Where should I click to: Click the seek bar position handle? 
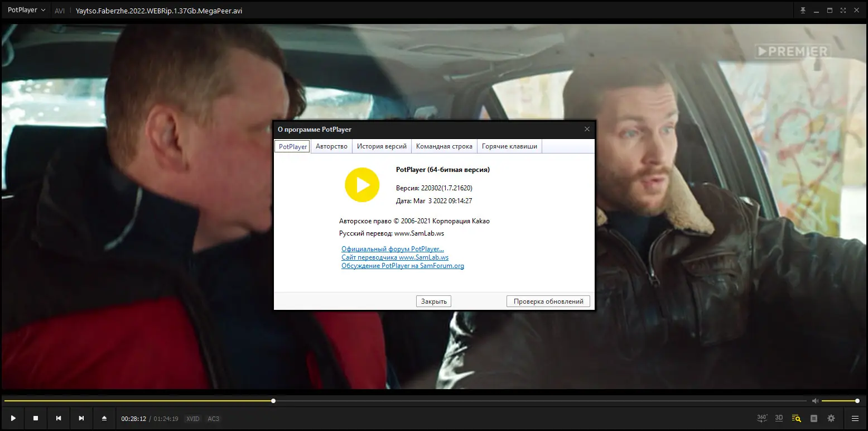tap(273, 401)
